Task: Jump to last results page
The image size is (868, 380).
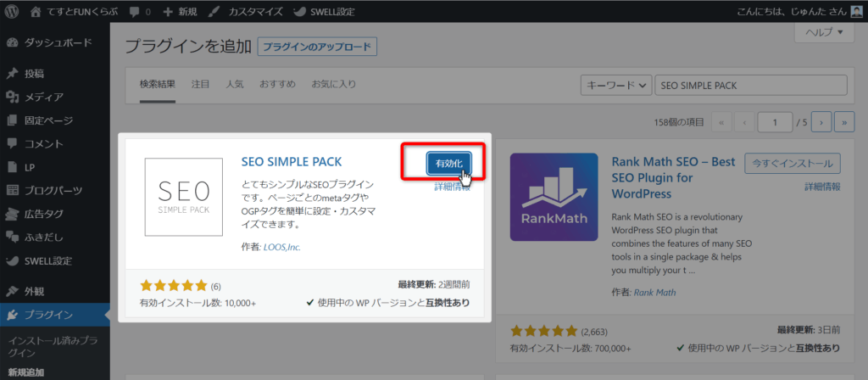Action: tap(844, 123)
